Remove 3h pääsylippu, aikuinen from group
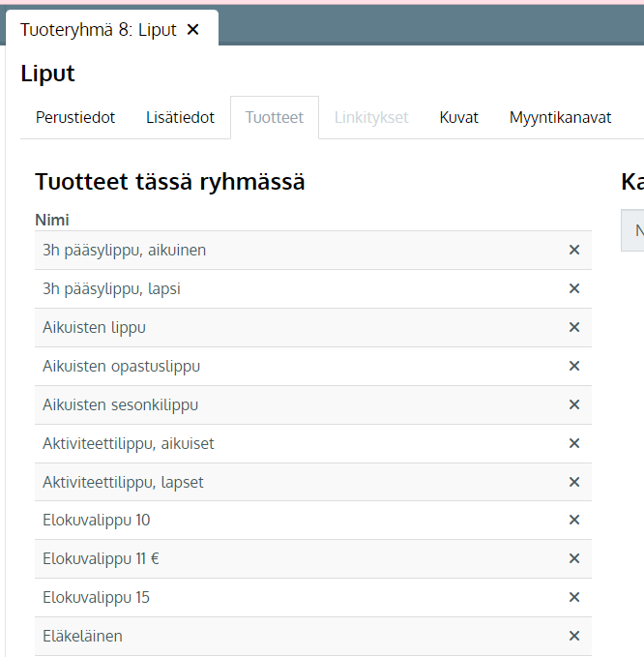Viewport: 644px width, 657px height. point(574,250)
